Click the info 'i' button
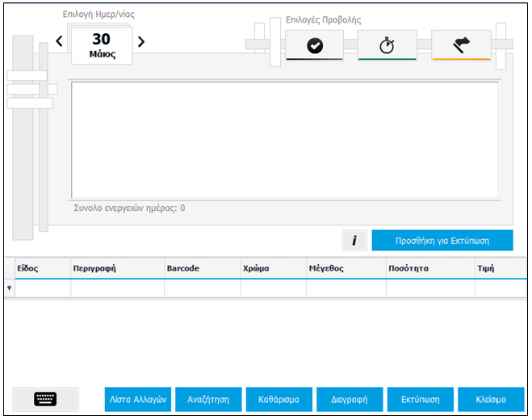Image resolution: width=532 pixels, height=420 pixels. (x=354, y=241)
